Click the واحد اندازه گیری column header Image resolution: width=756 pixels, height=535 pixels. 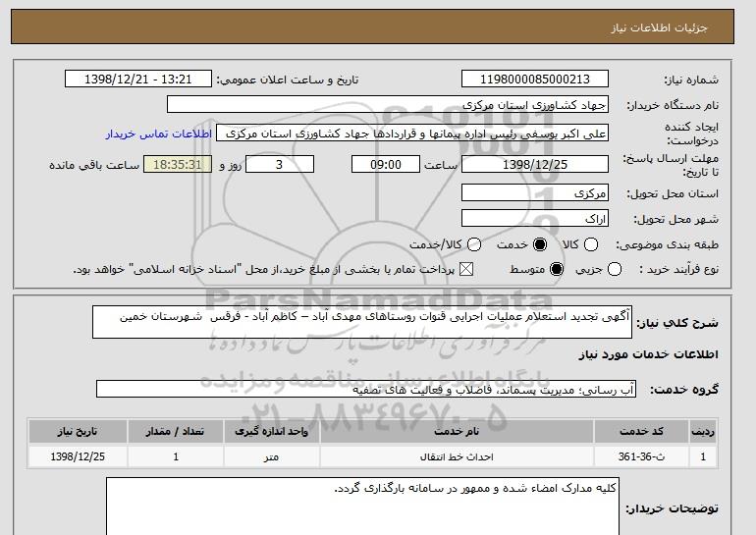pyautogui.click(x=271, y=431)
